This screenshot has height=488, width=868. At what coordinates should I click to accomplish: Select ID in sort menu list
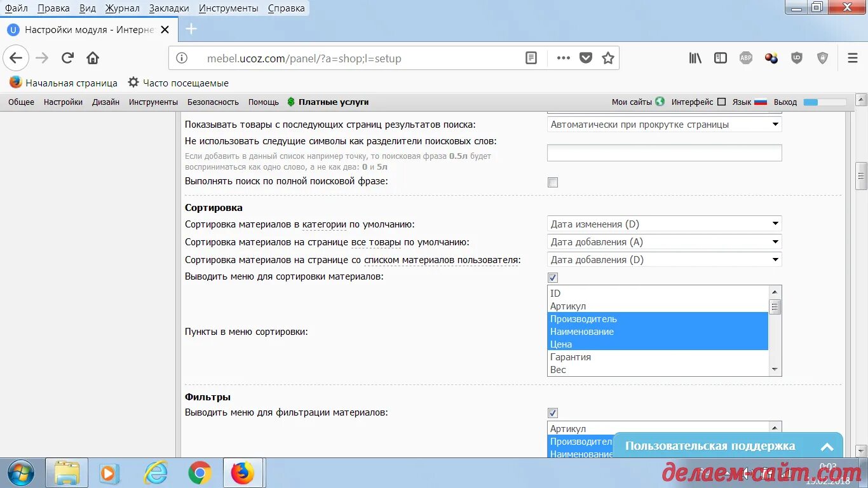click(658, 294)
